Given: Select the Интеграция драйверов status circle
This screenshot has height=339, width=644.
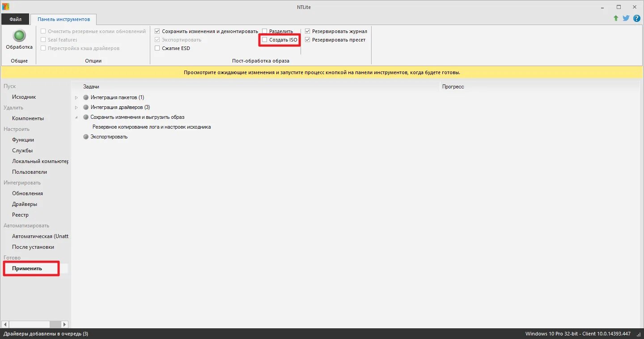Looking at the screenshot, I should (86, 107).
